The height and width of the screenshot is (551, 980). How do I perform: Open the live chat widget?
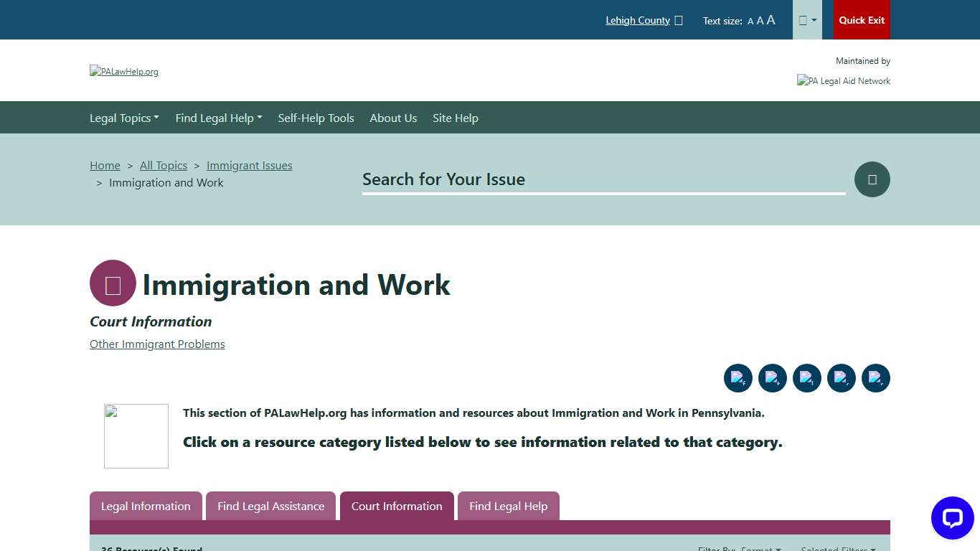point(952,518)
